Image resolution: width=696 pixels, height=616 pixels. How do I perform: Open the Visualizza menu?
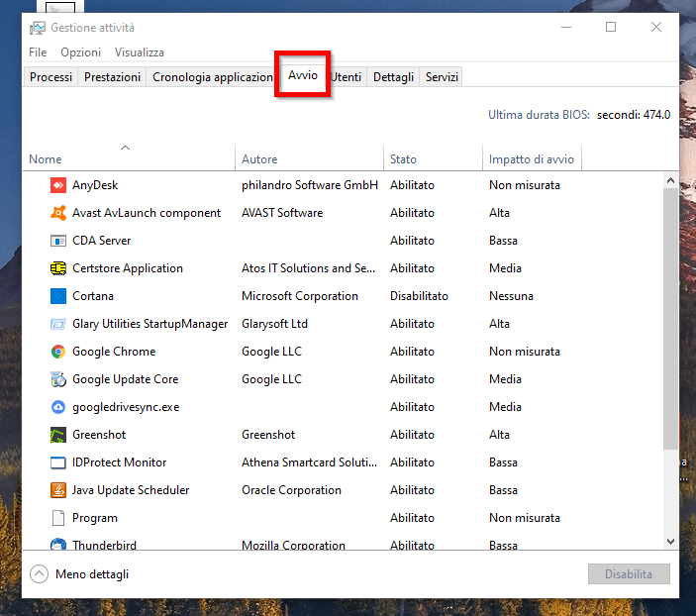[x=140, y=52]
